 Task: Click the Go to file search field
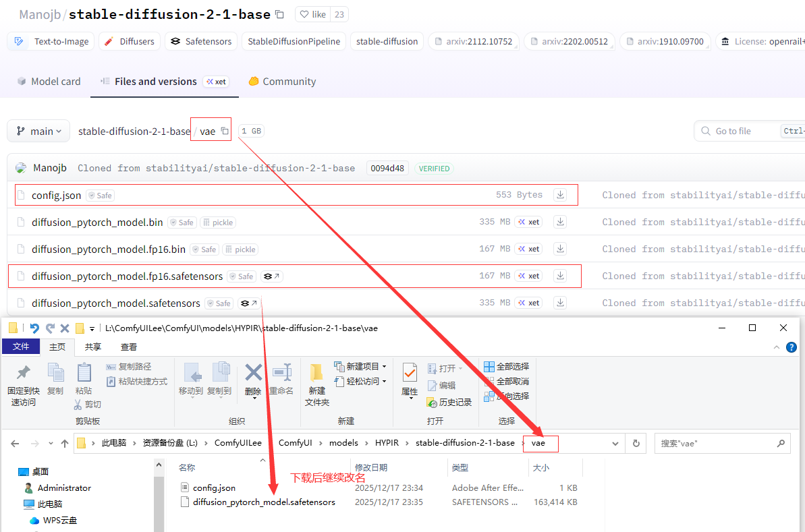(x=742, y=131)
